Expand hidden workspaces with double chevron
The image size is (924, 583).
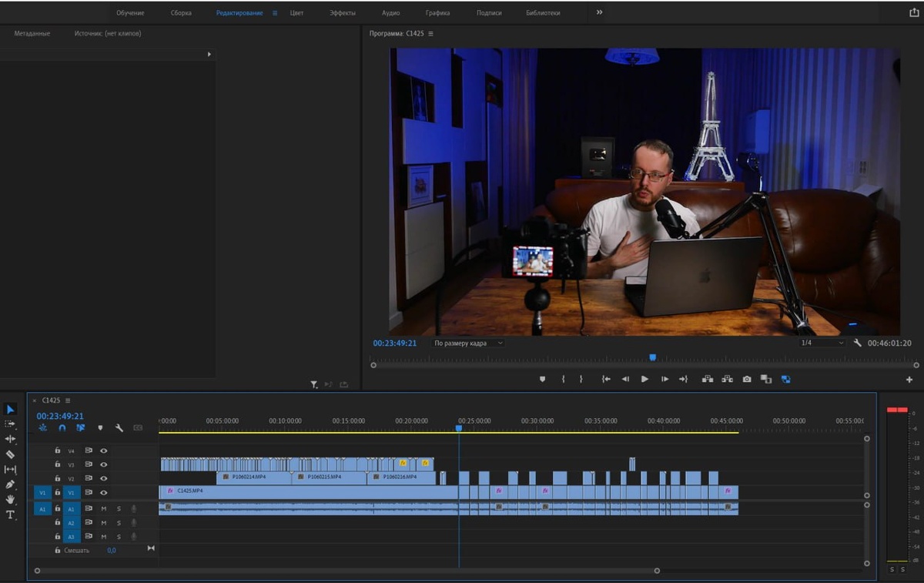pyautogui.click(x=600, y=12)
